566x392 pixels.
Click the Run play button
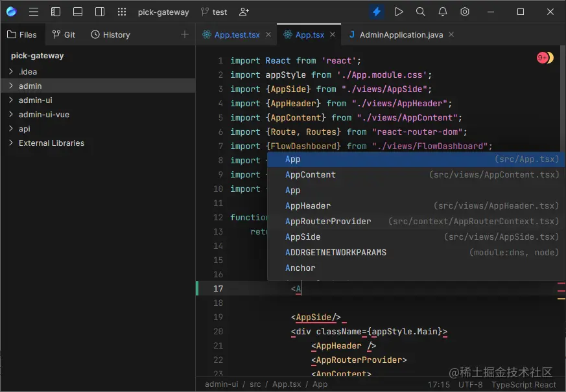[399, 12]
